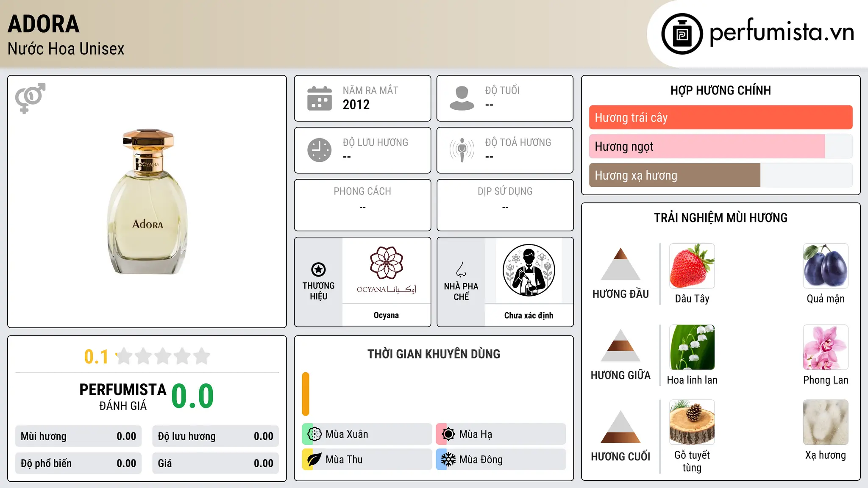The height and width of the screenshot is (488, 868).
Task: Click the Hương đầu pyramid icon
Action: (x=620, y=264)
